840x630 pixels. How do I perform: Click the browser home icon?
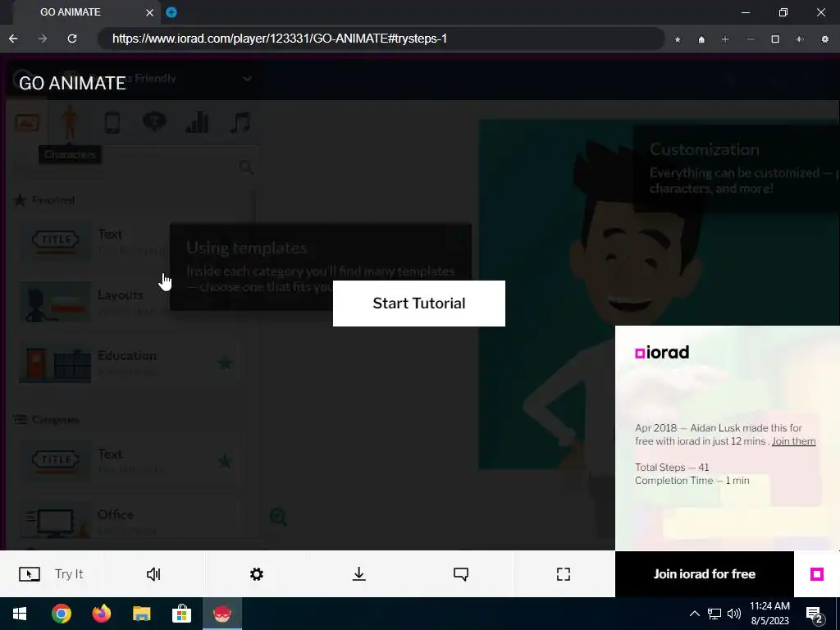point(701,39)
